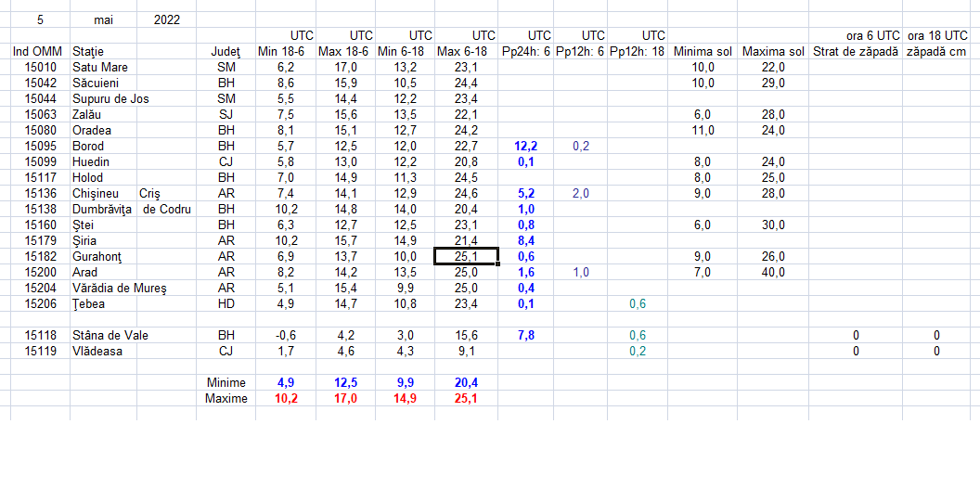
Task: Click the station name 'Stâna de Vale'
Action: 110,336
